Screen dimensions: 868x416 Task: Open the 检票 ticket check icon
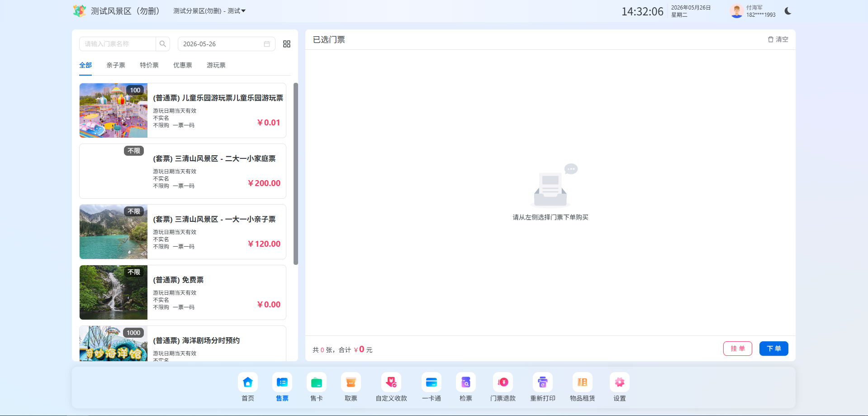(466, 383)
